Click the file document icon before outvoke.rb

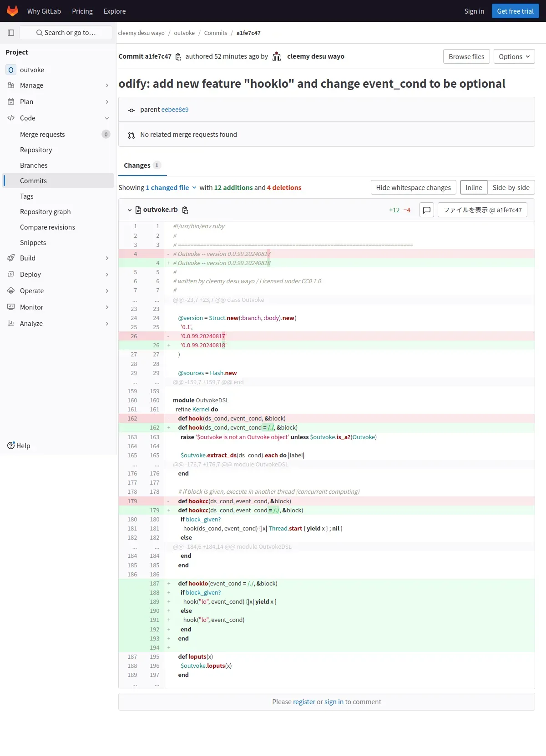click(x=138, y=210)
